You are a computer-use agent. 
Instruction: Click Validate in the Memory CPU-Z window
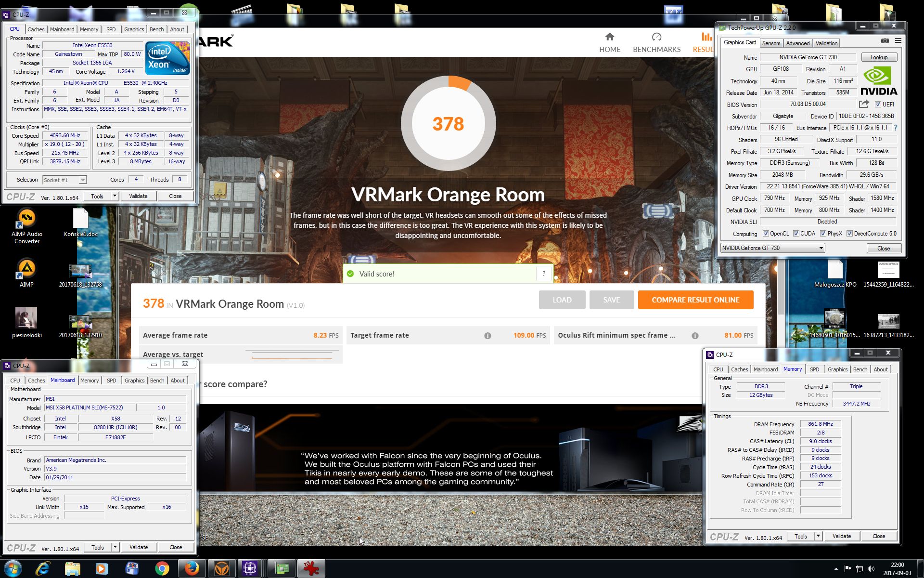click(842, 536)
